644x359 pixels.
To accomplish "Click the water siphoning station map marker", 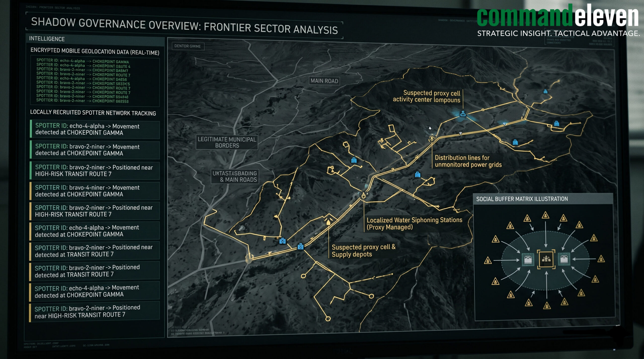I will coord(364,195).
